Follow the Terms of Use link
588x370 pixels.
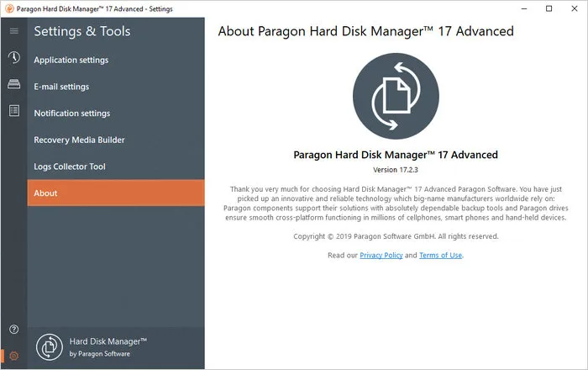click(441, 255)
